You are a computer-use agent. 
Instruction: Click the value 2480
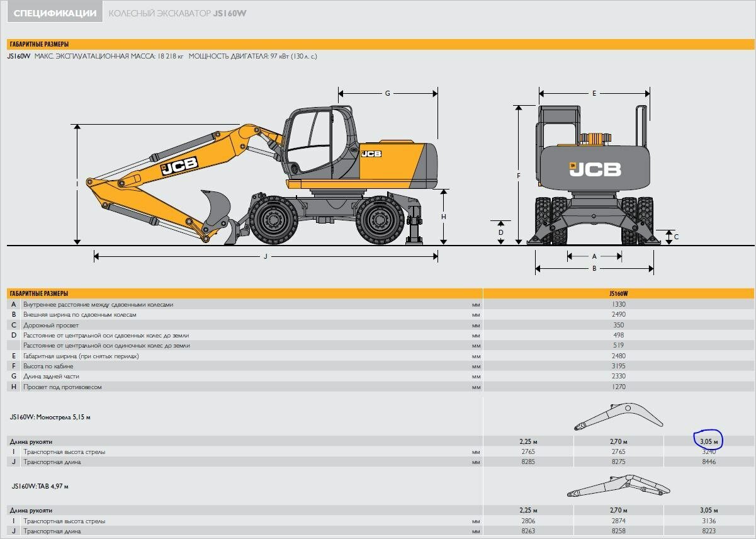tap(619, 356)
